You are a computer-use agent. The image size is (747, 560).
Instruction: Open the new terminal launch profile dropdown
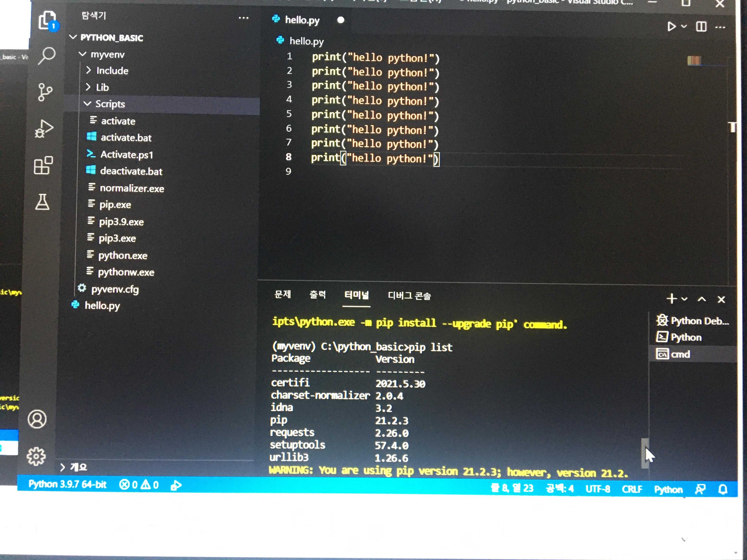point(685,299)
